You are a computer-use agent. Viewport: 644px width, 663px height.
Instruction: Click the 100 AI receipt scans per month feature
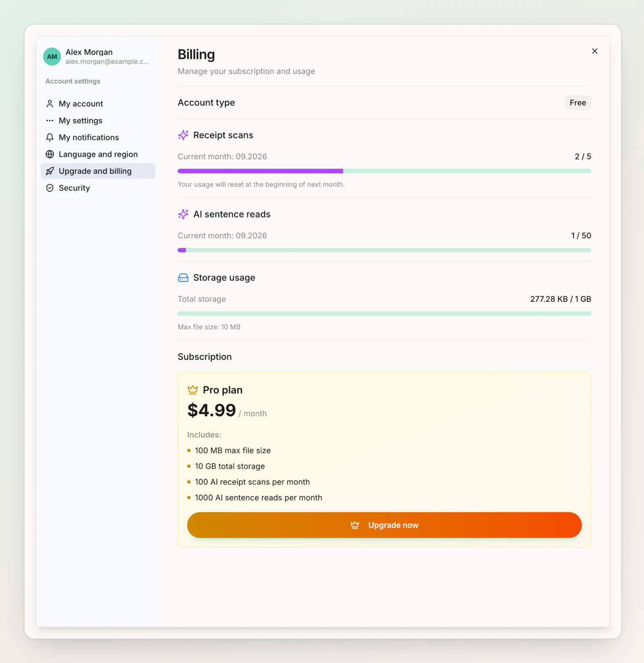point(252,482)
